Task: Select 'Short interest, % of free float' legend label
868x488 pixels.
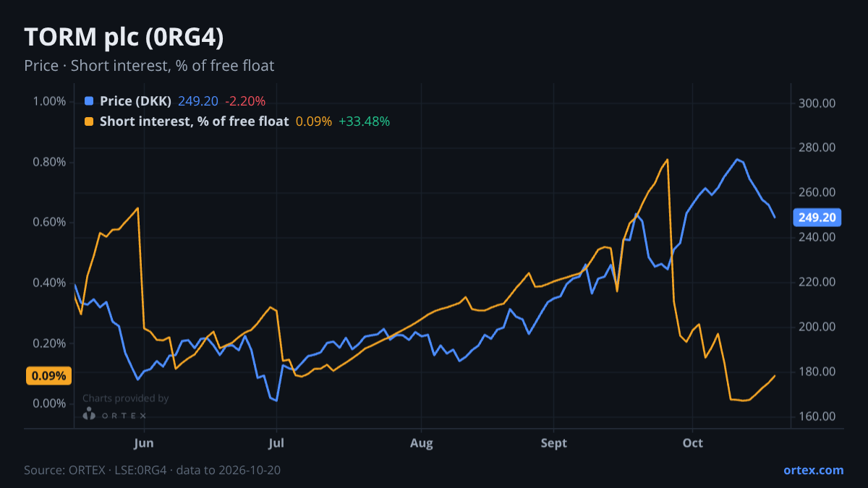Action: (x=194, y=121)
